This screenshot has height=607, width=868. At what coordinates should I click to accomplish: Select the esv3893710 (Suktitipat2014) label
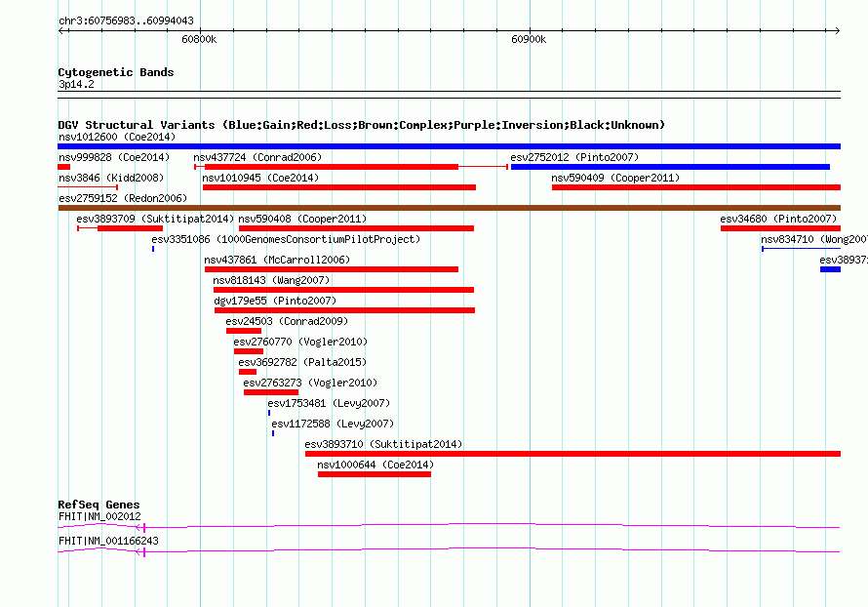(x=383, y=444)
